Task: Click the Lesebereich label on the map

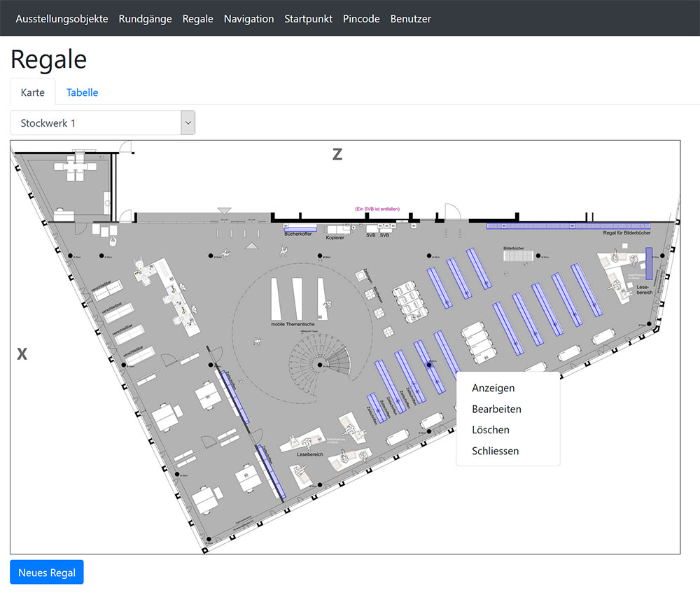Action: (x=310, y=454)
